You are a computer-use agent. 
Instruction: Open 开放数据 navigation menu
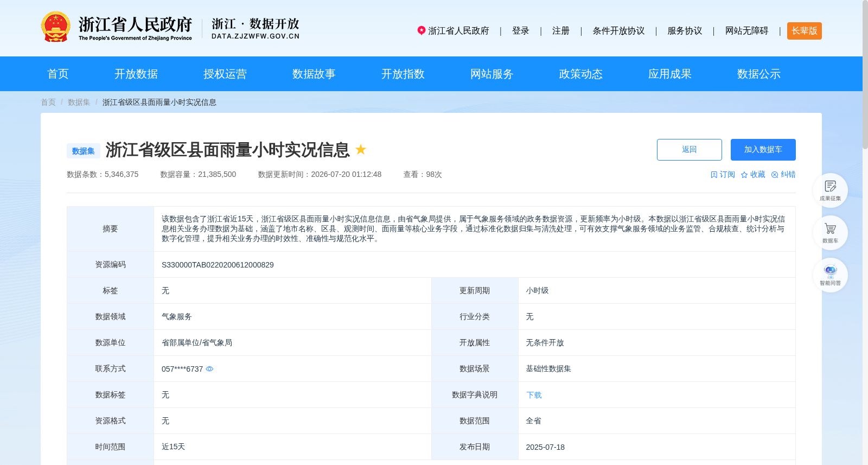136,74
